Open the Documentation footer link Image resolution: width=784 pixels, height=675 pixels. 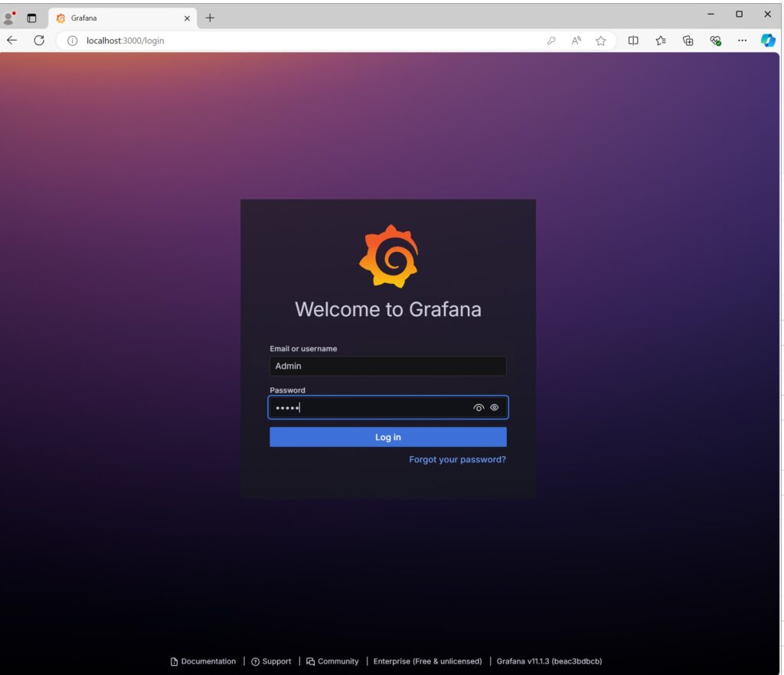pyautogui.click(x=203, y=661)
